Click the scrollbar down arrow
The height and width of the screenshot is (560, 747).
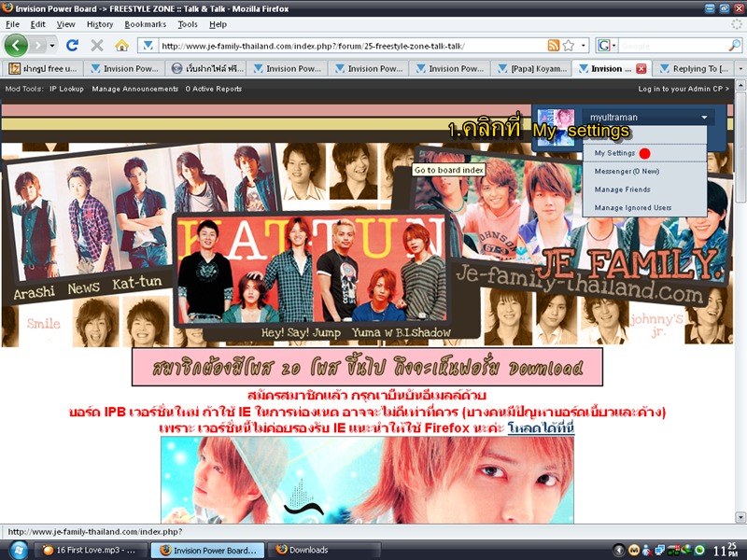click(x=740, y=517)
